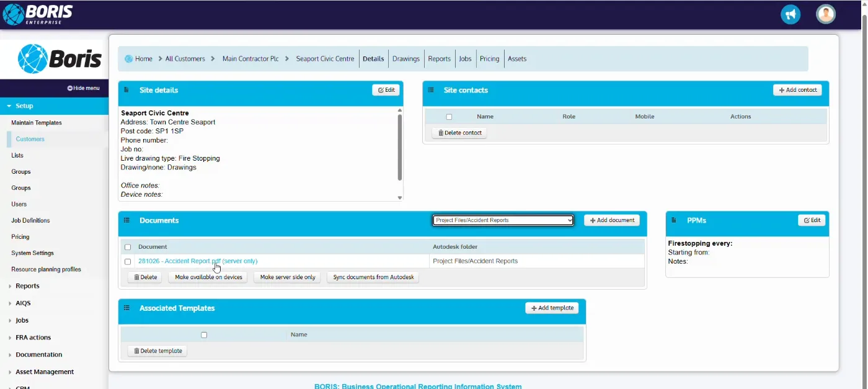Switch to the Pricing tab
868x389 pixels.
[x=489, y=59]
